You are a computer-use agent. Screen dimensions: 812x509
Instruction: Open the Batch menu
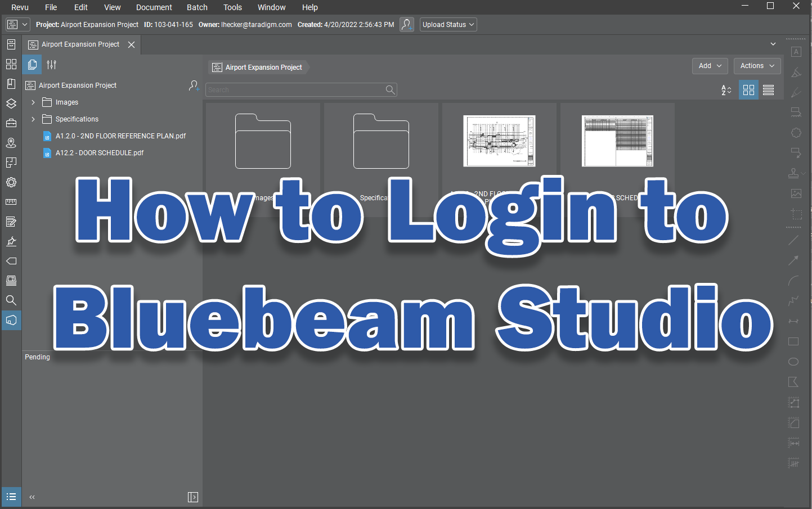[x=197, y=7]
